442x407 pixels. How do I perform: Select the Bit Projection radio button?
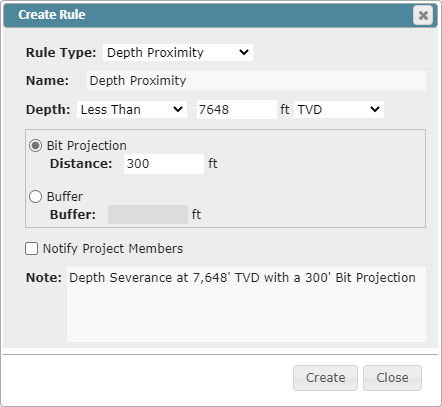point(35,146)
